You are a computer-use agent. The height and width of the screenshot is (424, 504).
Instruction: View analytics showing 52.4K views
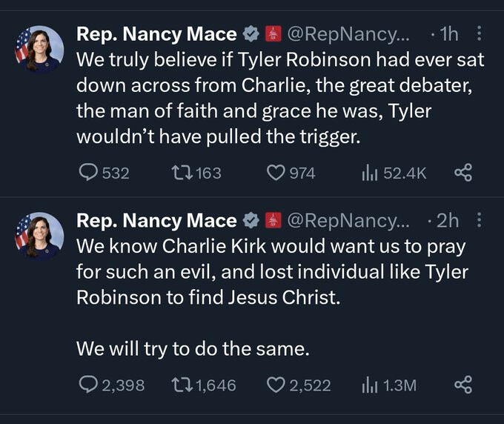click(368, 173)
